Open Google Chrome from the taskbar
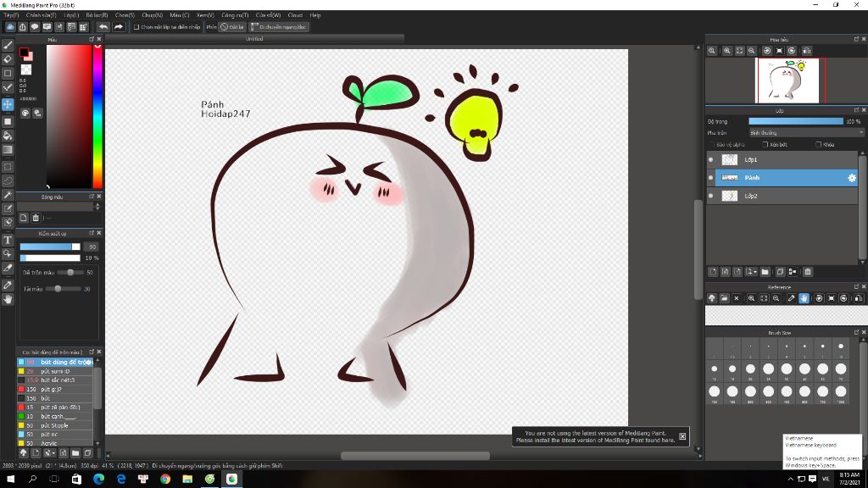This screenshot has width=868, height=488. [165, 480]
